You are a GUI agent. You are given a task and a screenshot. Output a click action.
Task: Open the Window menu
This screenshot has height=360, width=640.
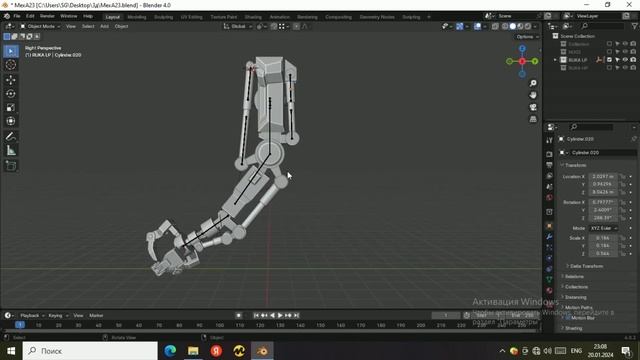pyautogui.click(x=69, y=16)
